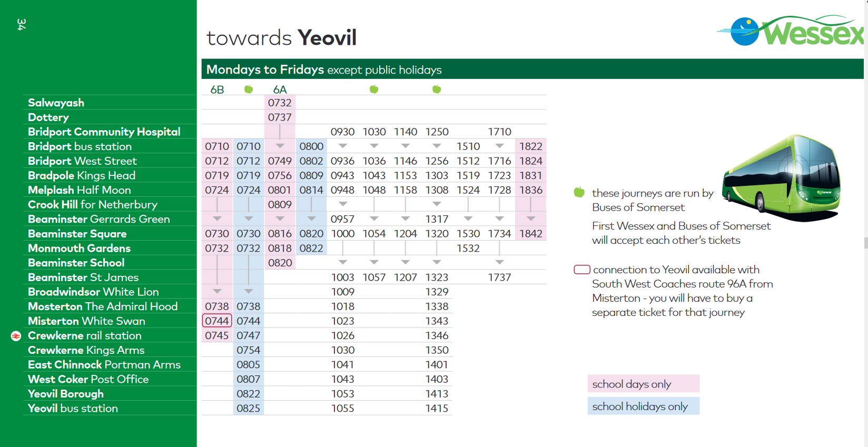
Task: Click the rail symbol beside Crewkerne rail station
Action: point(16,336)
